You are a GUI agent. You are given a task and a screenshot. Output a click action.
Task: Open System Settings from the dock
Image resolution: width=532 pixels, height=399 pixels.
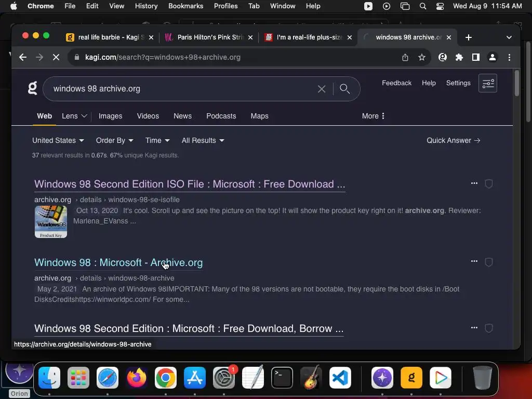click(224, 378)
